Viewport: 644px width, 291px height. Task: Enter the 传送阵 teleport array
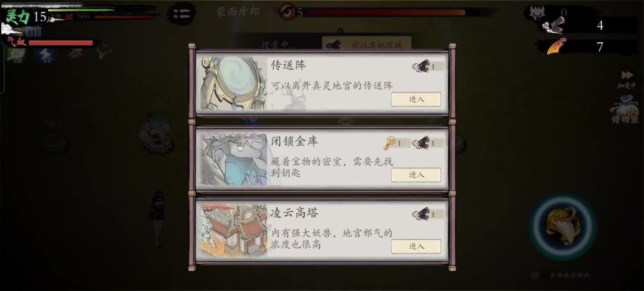tap(416, 100)
